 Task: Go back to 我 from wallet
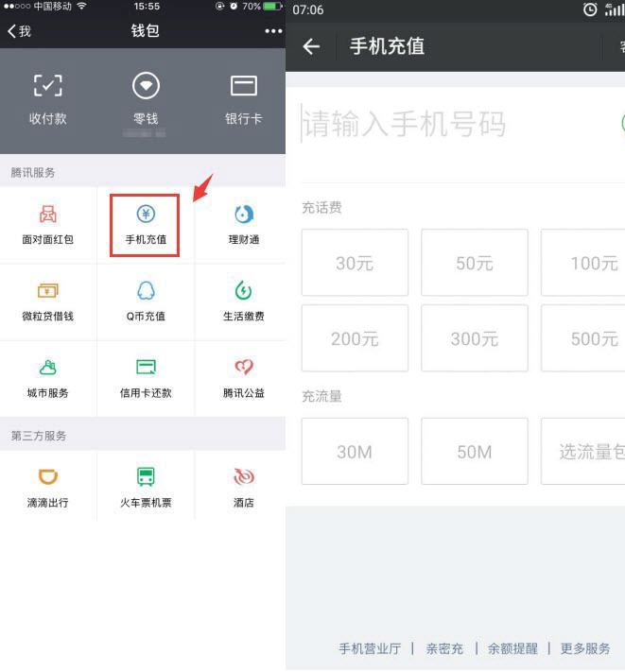click(x=19, y=31)
